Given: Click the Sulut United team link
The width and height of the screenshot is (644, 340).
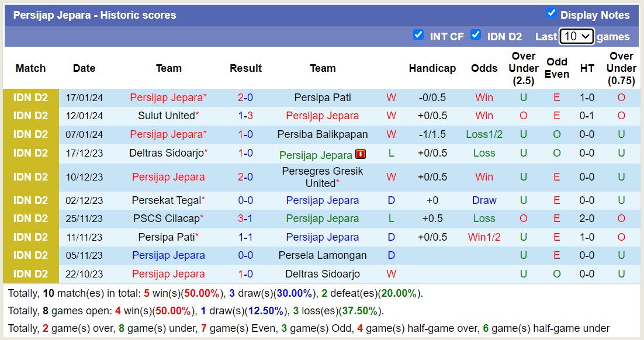Looking at the screenshot, I should tap(167, 116).
